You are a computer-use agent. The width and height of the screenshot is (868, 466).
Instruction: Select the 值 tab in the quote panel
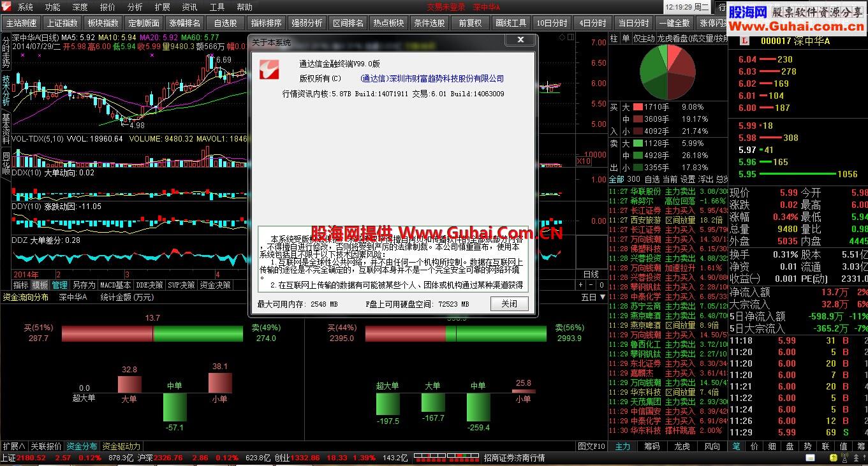[843, 446]
